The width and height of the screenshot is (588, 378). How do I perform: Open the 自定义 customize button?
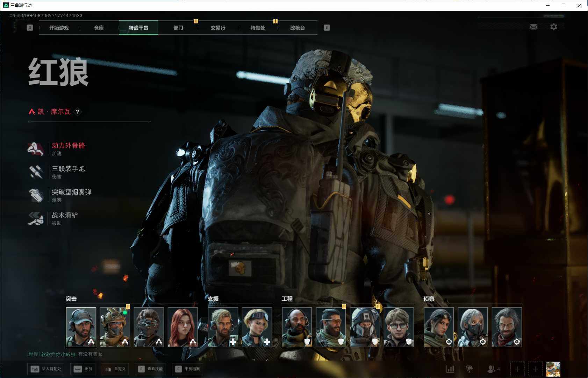pos(115,369)
